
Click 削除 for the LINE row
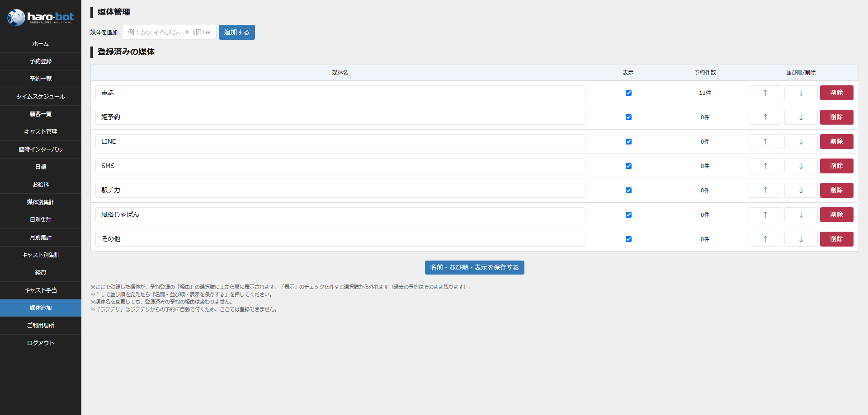837,141
